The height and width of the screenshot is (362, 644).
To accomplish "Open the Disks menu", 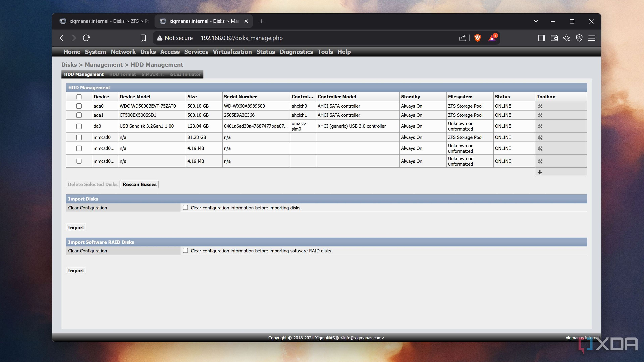I will [148, 52].
